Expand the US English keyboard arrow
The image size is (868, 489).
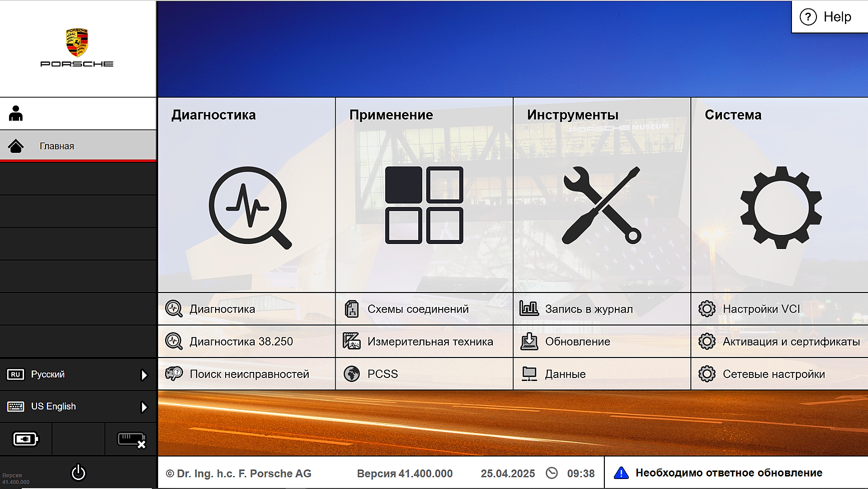(x=144, y=407)
